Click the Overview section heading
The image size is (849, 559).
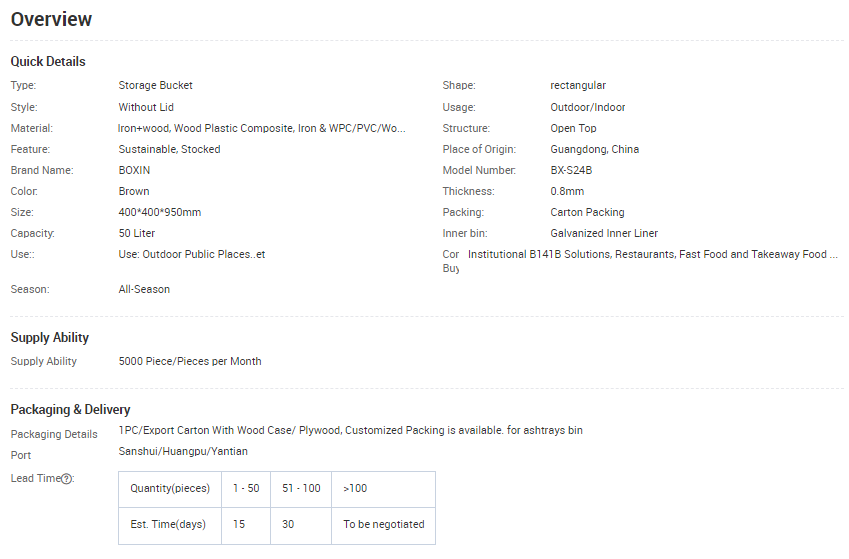(x=52, y=19)
